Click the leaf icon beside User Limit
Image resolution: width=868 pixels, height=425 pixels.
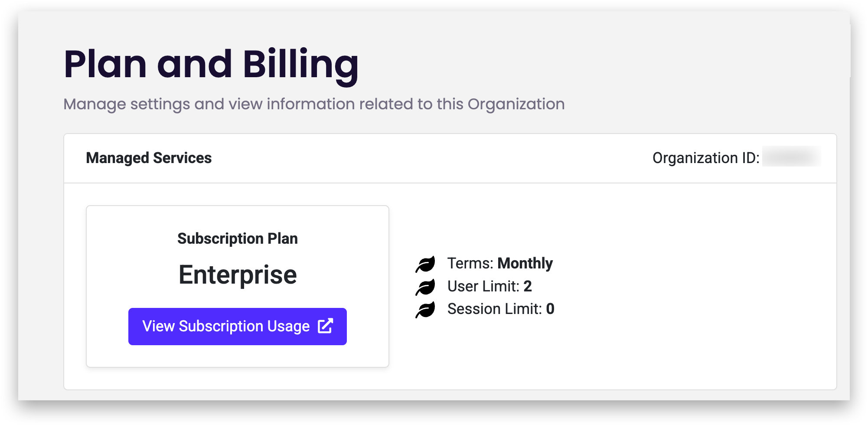(x=425, y=287)
